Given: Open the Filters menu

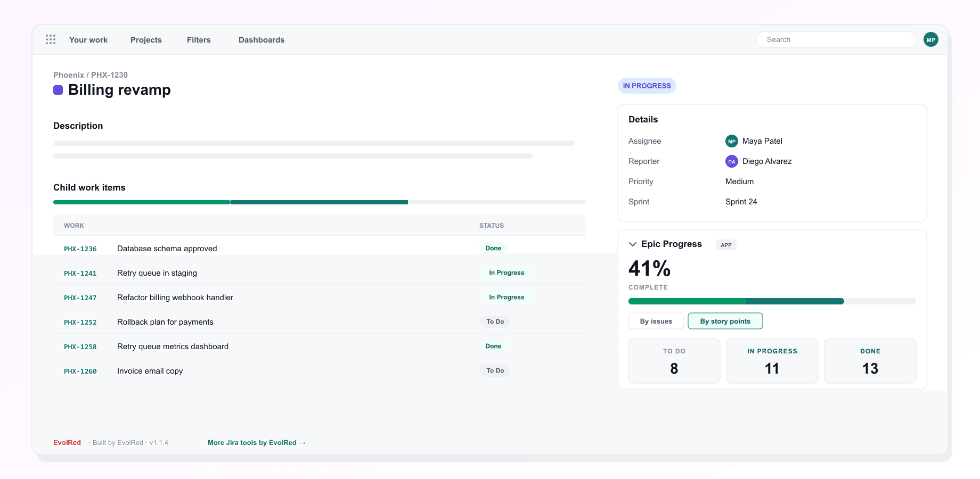Looking at the screenshot, I should 199,40.
